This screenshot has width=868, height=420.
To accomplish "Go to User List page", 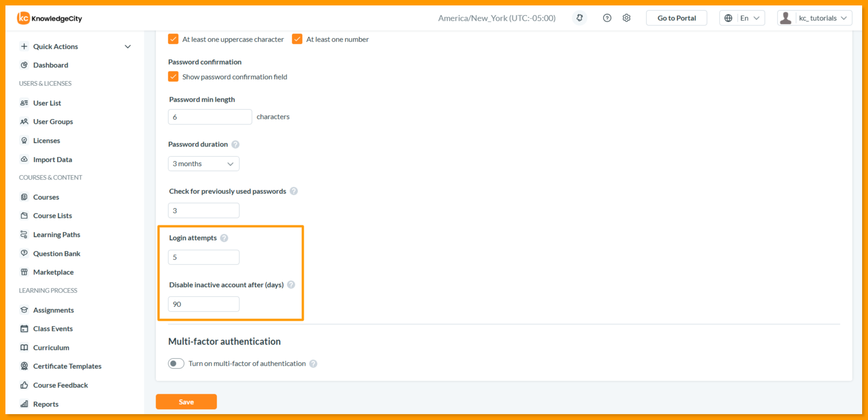I will [x=47, y=103].
